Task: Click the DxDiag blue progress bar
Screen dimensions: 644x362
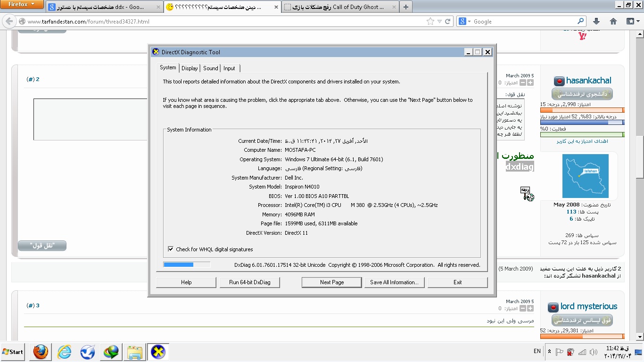Action: point(187,264)
